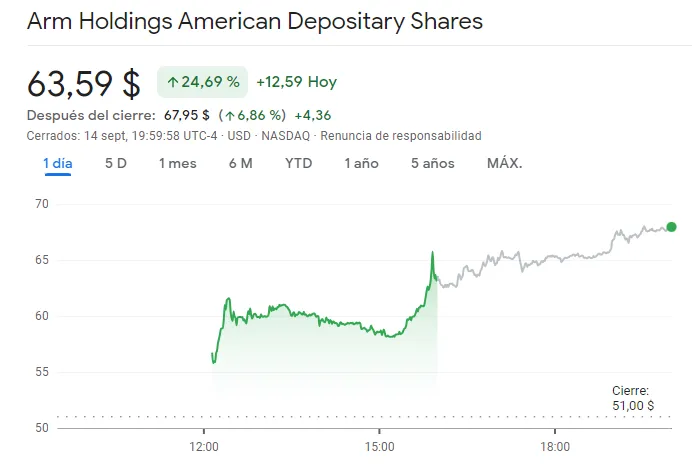Select the YTD range tab

[x=298, y=163]
